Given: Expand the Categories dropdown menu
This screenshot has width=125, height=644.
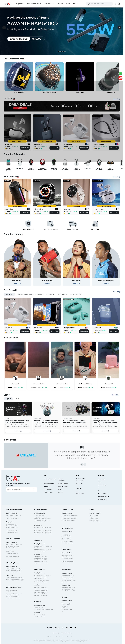Looking at the screenshot, I should (x=20, y=4).
